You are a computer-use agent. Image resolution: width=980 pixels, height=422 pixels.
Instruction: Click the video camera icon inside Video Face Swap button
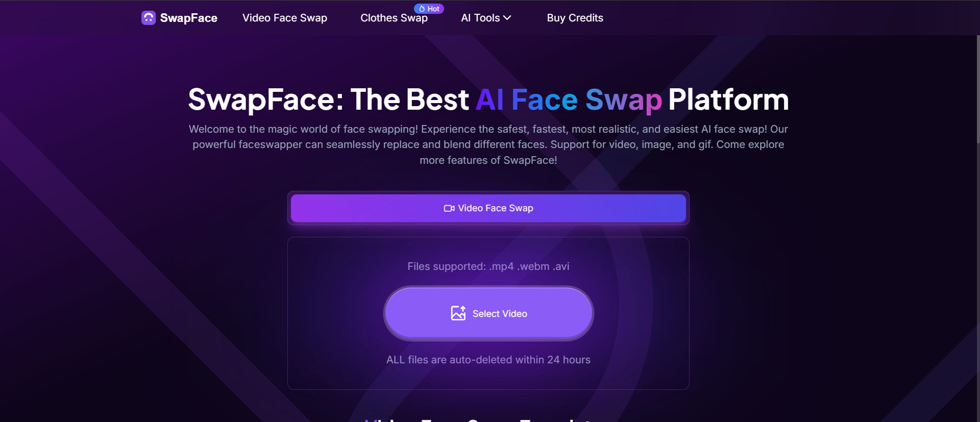tap(448, 208)
